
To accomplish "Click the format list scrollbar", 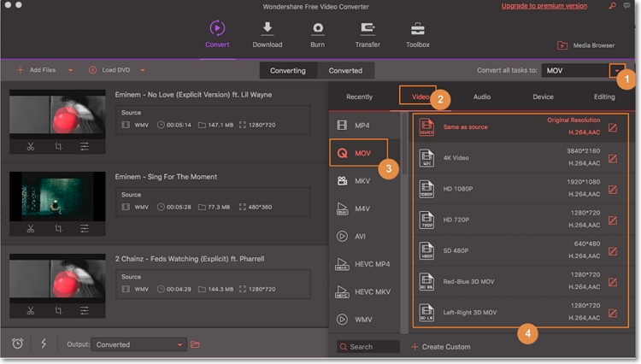I will (x=404, y=145).
